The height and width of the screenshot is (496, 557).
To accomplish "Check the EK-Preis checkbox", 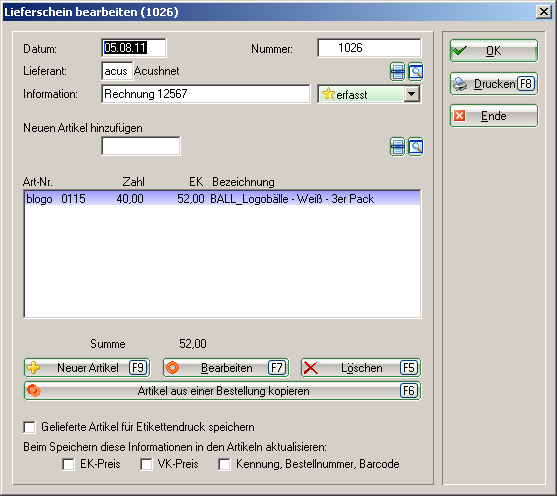I will pyautogui.click(x=68, y=464).
